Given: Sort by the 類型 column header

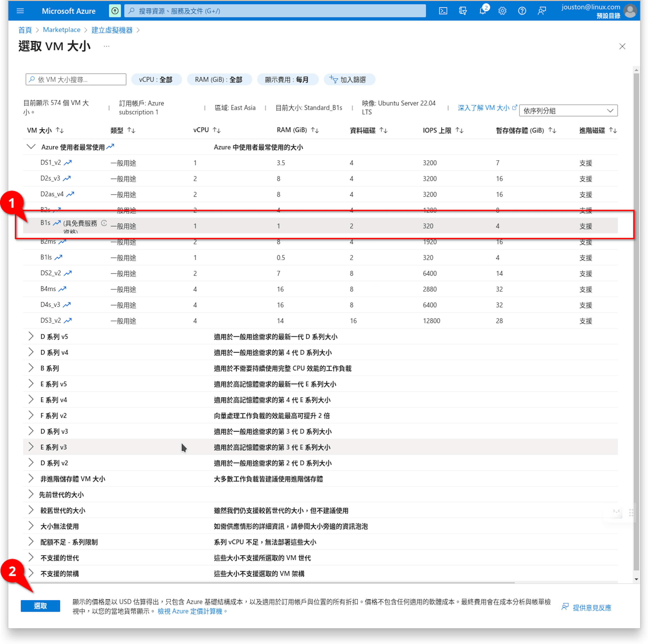Looking at the screenshot, I should pos(123,130).
